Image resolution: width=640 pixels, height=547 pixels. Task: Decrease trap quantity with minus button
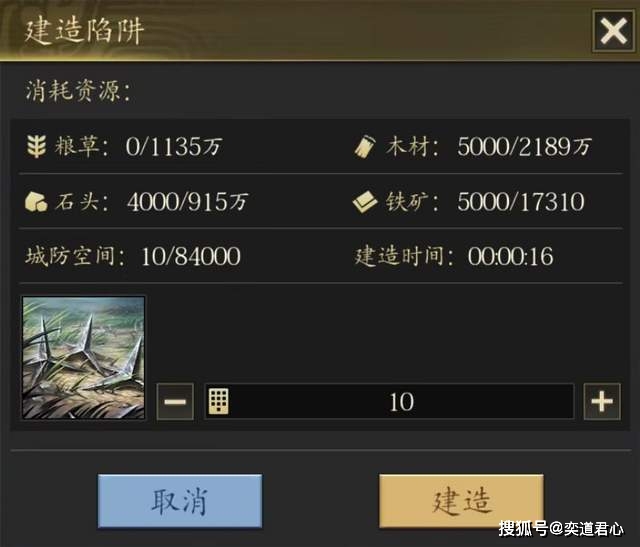click(176, 402)
